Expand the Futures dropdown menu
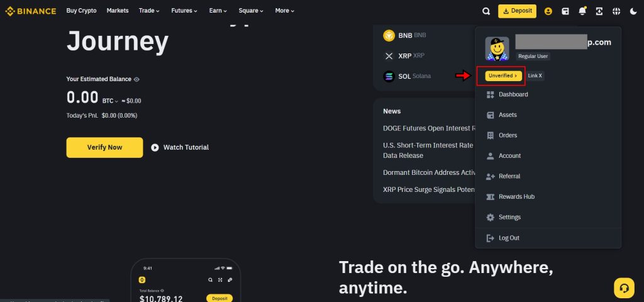The image size is (644, 302). pyautogui.click(x=184, y=11)
